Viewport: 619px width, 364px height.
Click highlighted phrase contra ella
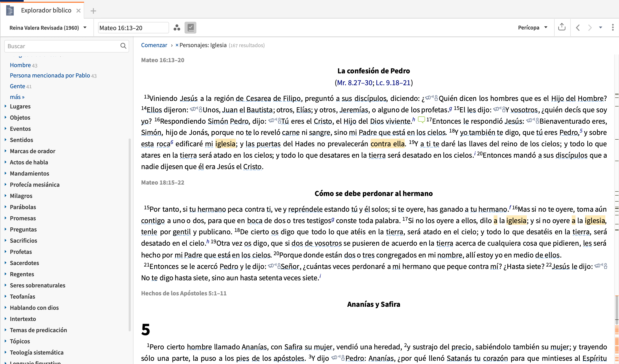387,144
